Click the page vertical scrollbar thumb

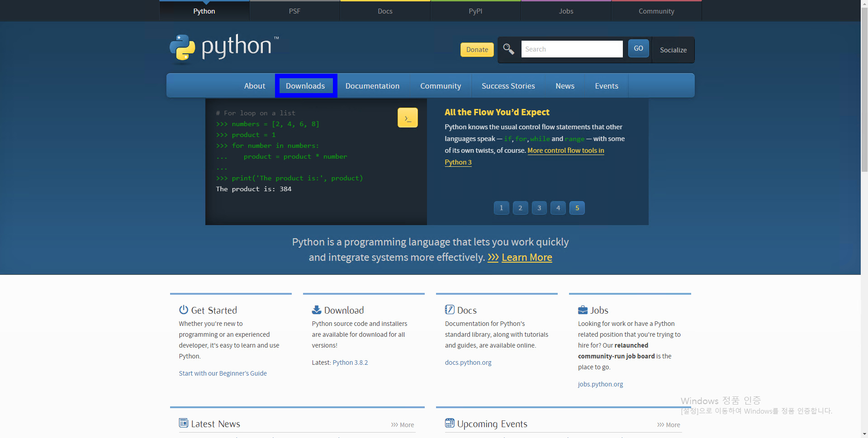pos(864,89)
